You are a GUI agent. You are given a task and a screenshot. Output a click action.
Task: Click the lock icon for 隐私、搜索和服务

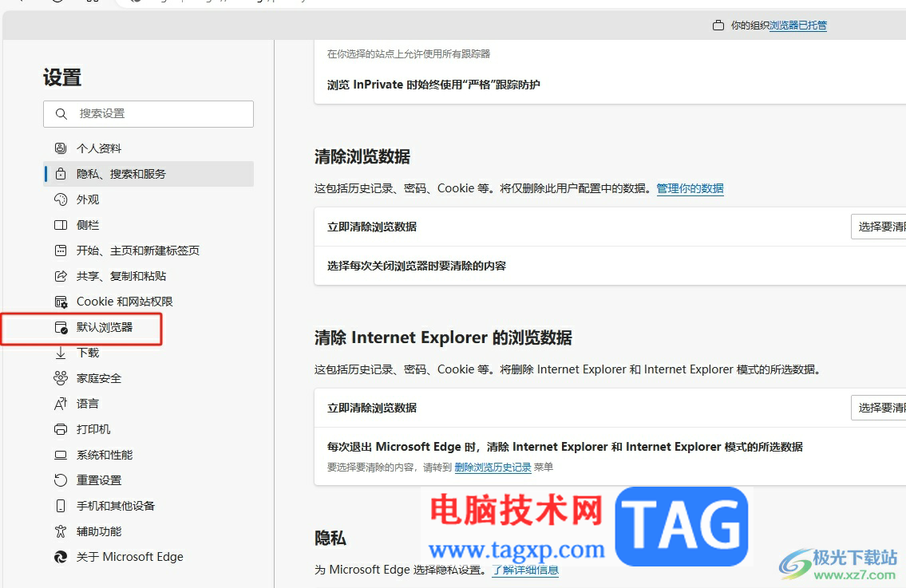coord(61,174)
